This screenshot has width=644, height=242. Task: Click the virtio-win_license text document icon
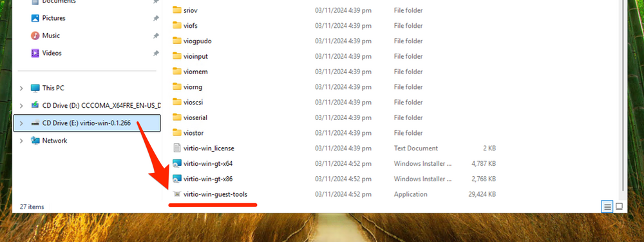click(177, 148)
